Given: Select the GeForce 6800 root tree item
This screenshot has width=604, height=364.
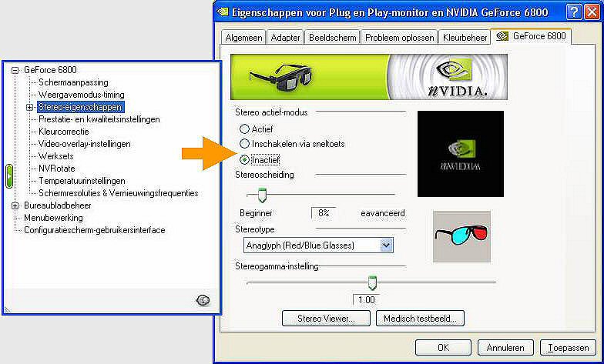Looking at the screenshot, I should pos(50,70).
